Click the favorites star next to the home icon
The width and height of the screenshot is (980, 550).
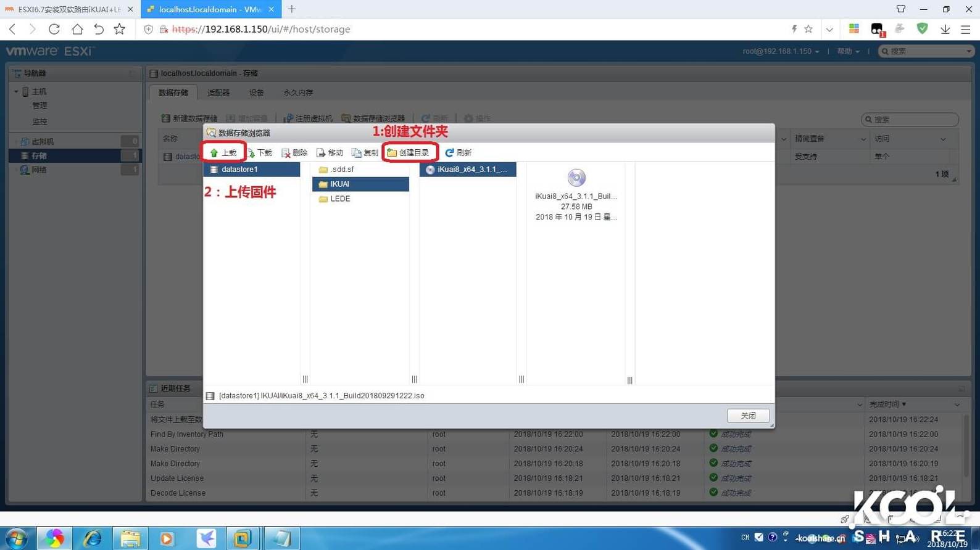coord(120,29)
